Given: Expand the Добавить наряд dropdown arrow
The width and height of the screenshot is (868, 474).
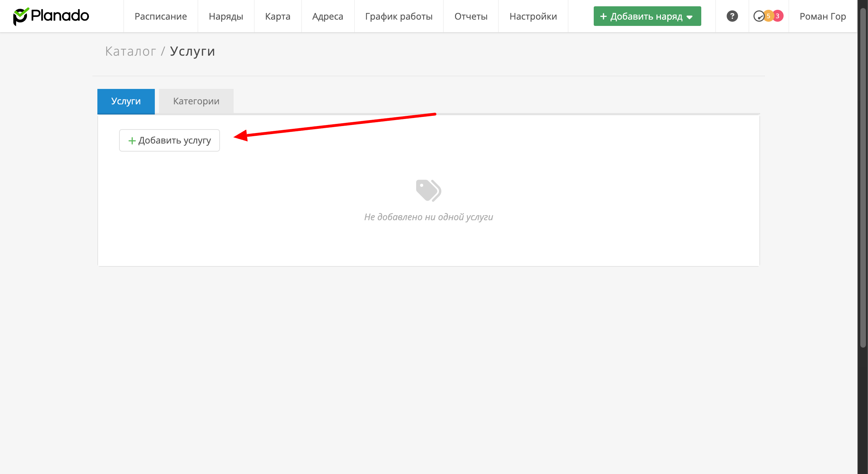Looking at the screenshot, I should tap(690, 17).
